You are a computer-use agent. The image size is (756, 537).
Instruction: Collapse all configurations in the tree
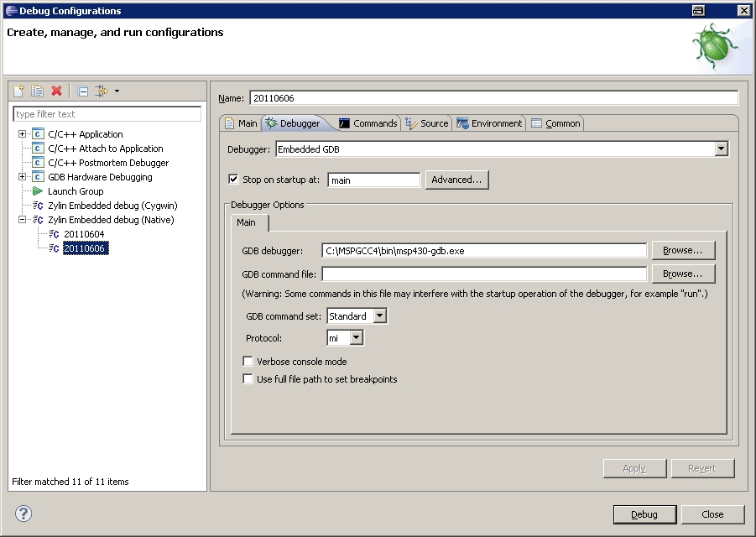click(82, 91)
